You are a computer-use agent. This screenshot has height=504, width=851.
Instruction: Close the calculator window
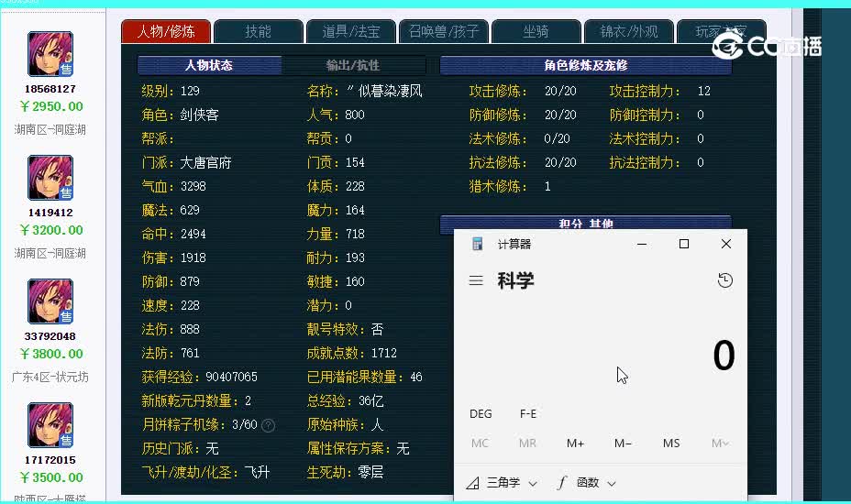pyautogui.click(x=726, y=244)
